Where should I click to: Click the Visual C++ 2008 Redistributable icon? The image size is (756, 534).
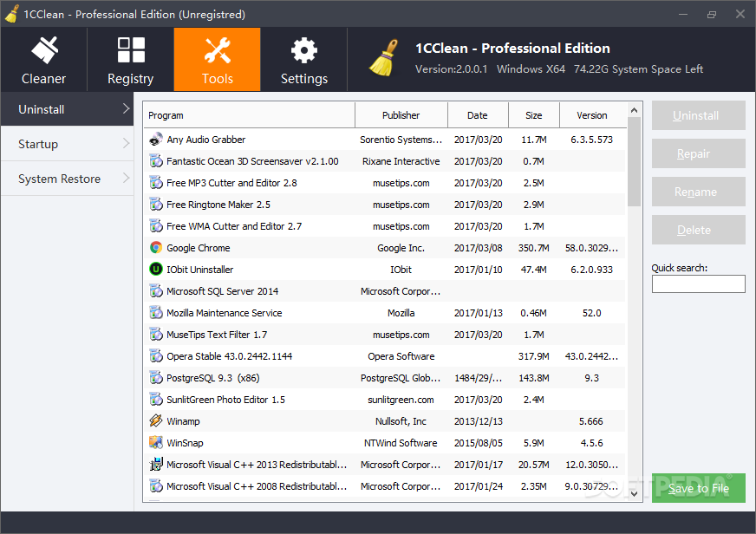(x=156, y=485)
